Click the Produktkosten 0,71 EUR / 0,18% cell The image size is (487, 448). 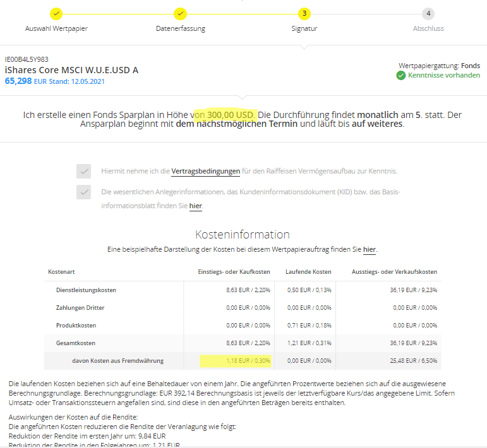(x=310, y=326)
